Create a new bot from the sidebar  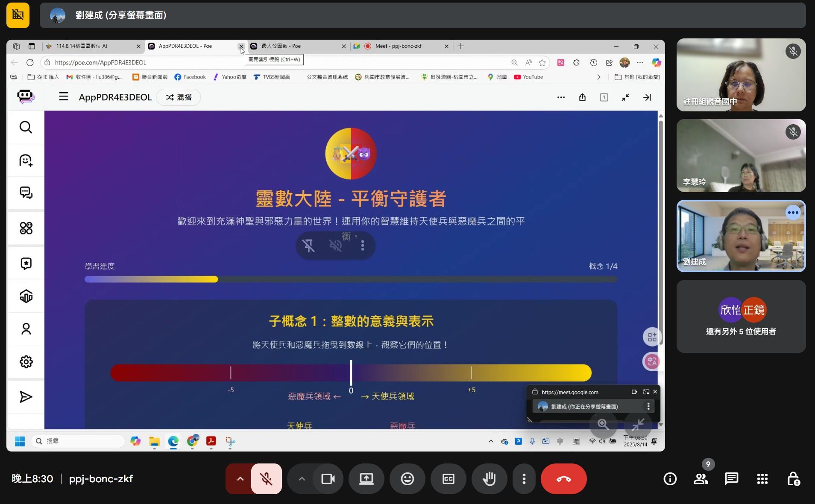(26, 160)
